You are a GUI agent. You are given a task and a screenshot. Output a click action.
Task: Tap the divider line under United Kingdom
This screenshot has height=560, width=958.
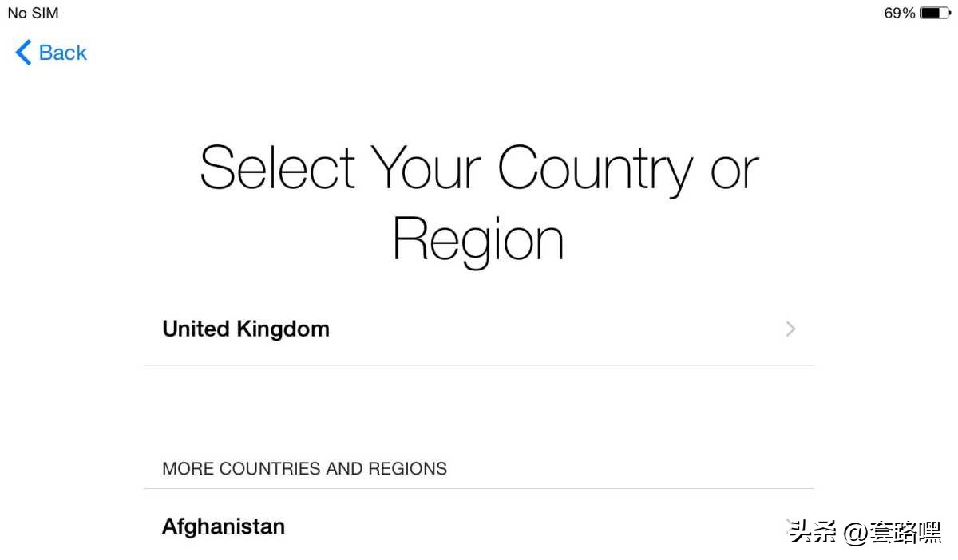click(479, 365)
